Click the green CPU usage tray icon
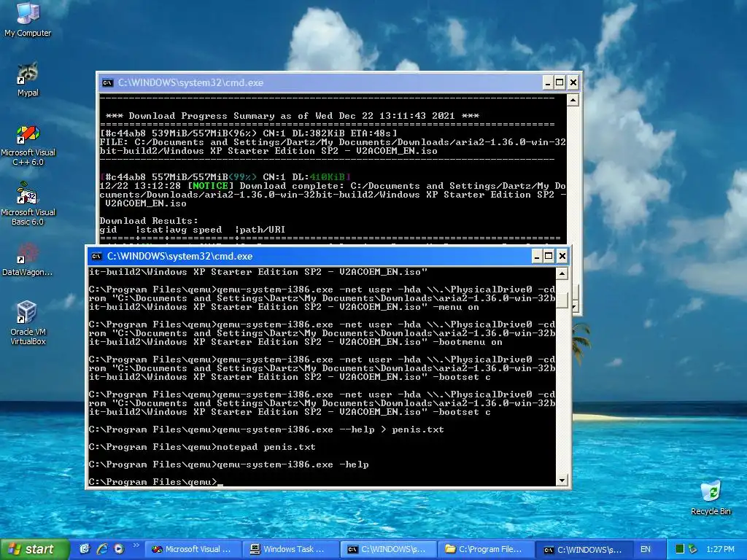 pyautogui.click(x=680, y=550)
